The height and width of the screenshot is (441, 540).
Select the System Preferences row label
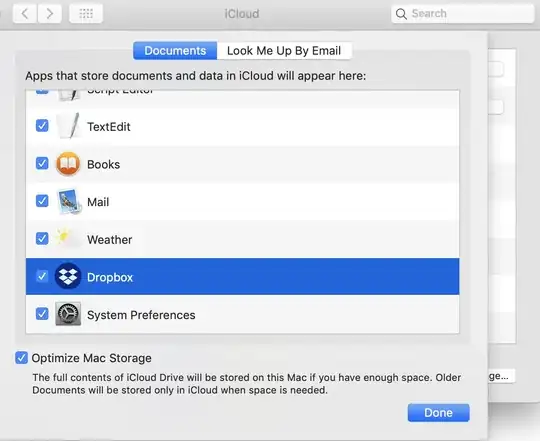click(x=141, y=315)
